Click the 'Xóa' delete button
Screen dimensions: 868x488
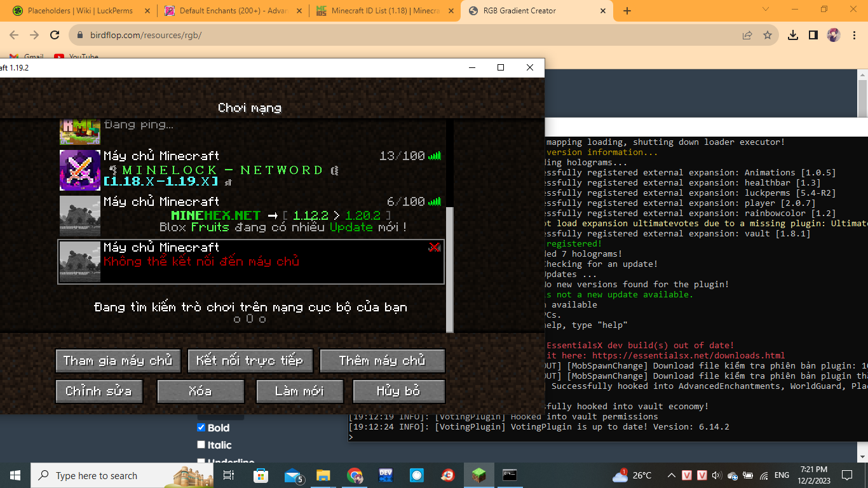tap(201, 391)
